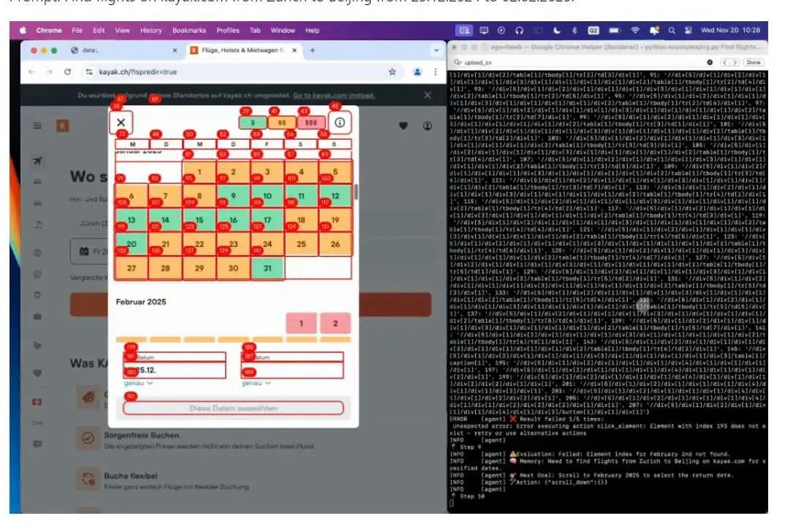Clear terminal search field
Screen dimensions: 785x532
tap(710, 63)
